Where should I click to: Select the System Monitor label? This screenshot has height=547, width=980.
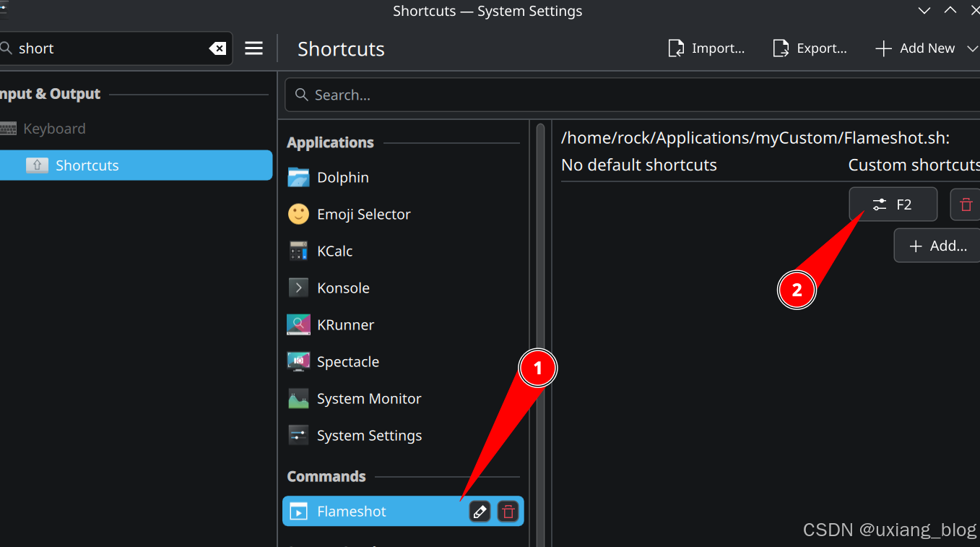tap(369, 398)
